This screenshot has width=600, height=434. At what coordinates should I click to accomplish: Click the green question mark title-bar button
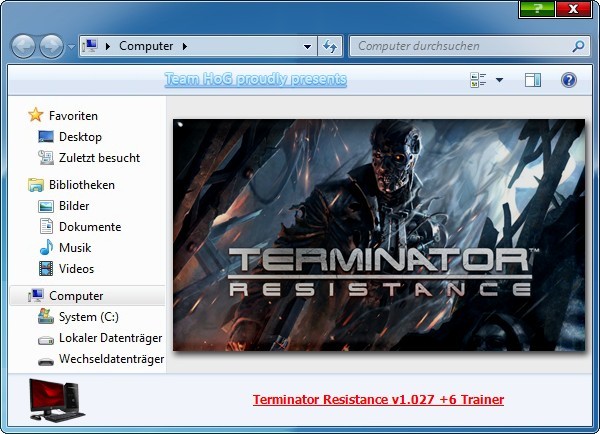pyautogui.click(x=537, y=9)
